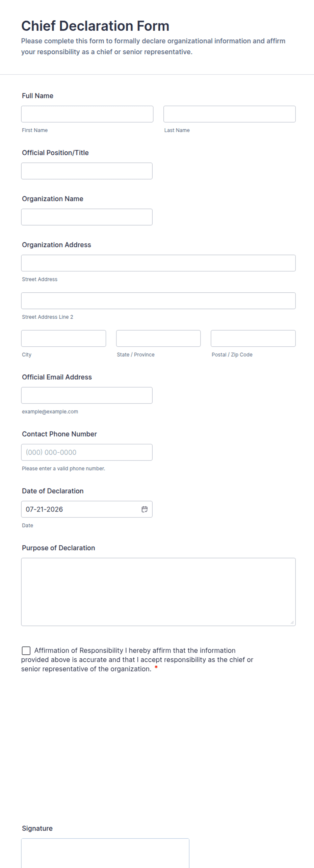Focus the Official Position/Title field
The height and width of the screenshot is (868, 314).
[x=87, y=171]
